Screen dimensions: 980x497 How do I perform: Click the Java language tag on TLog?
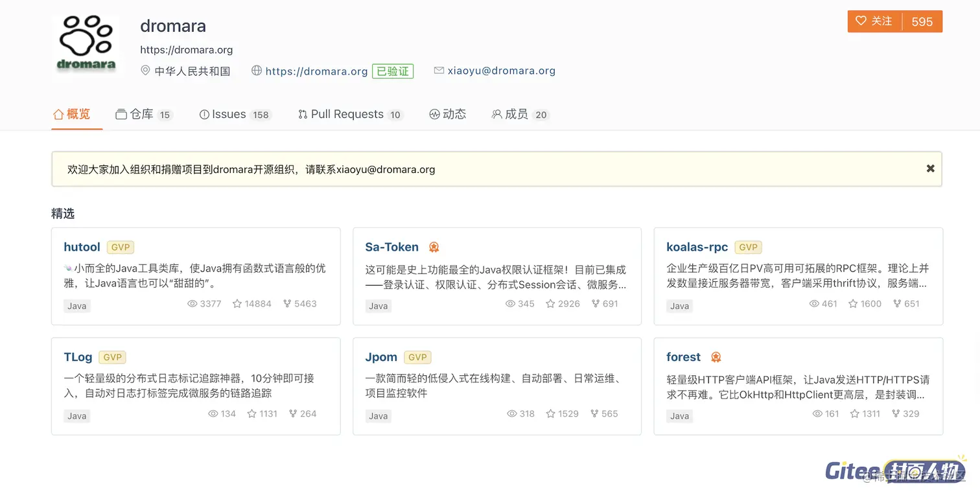(x=77, y=416)
